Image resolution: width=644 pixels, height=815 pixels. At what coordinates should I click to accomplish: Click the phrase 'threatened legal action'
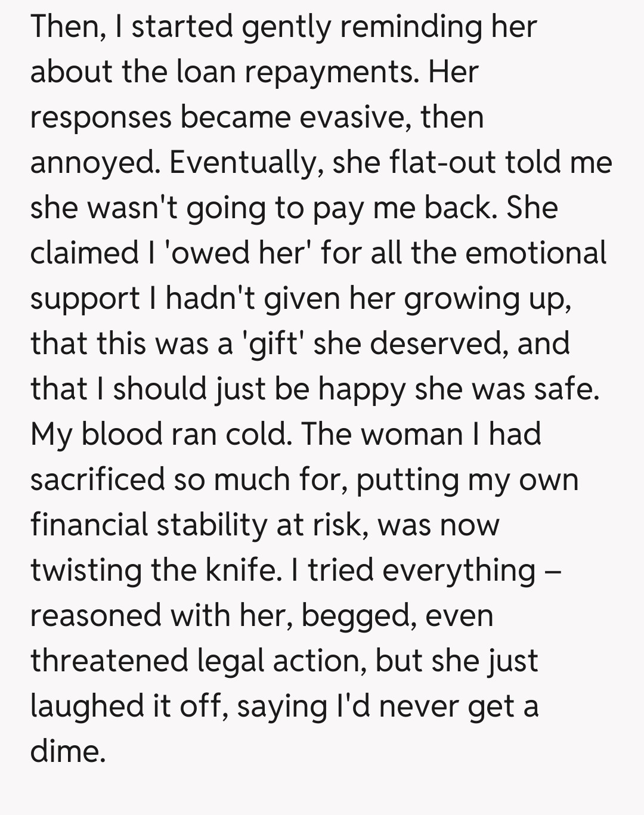coord(197,661)
